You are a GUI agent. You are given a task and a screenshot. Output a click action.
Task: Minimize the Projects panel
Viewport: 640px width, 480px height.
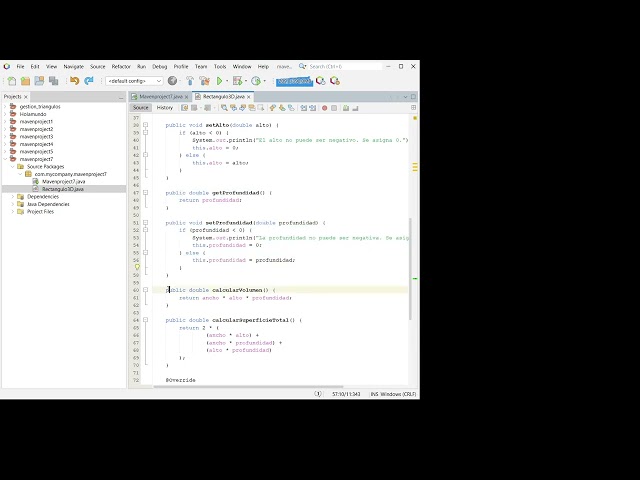click(121, 98)
